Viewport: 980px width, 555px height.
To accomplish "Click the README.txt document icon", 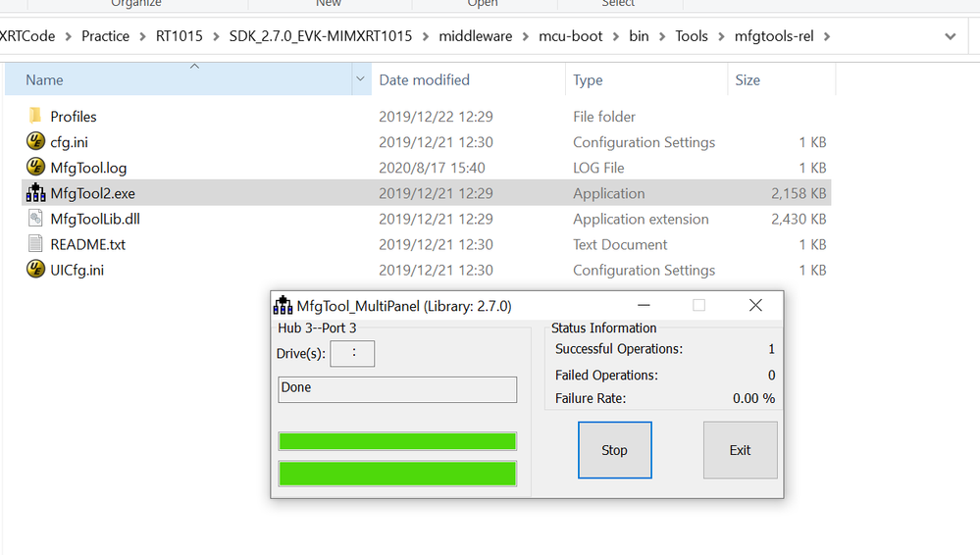I will point(35,244).
